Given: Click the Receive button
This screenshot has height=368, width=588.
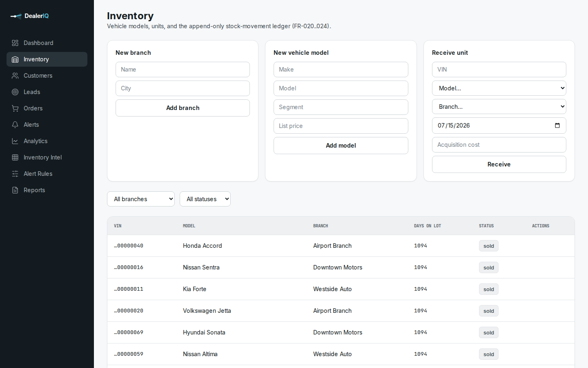Looking at the screenshot, I should 499,164.
